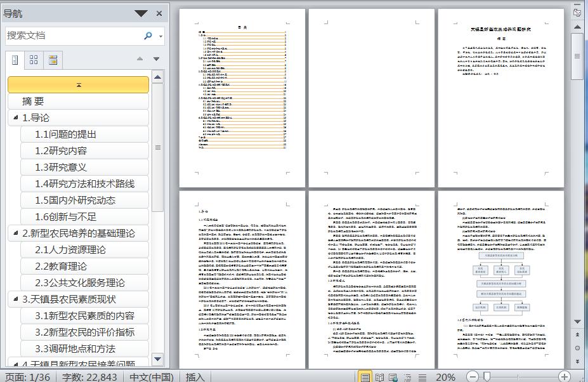Click the magnifier search icon
The image size is (588, 382).
point(148,36)
